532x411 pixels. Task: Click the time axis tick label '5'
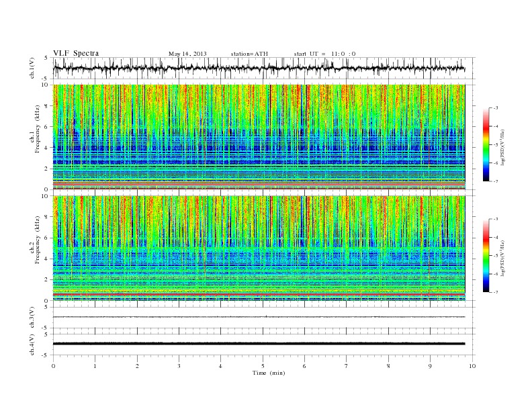coord(263,366)
